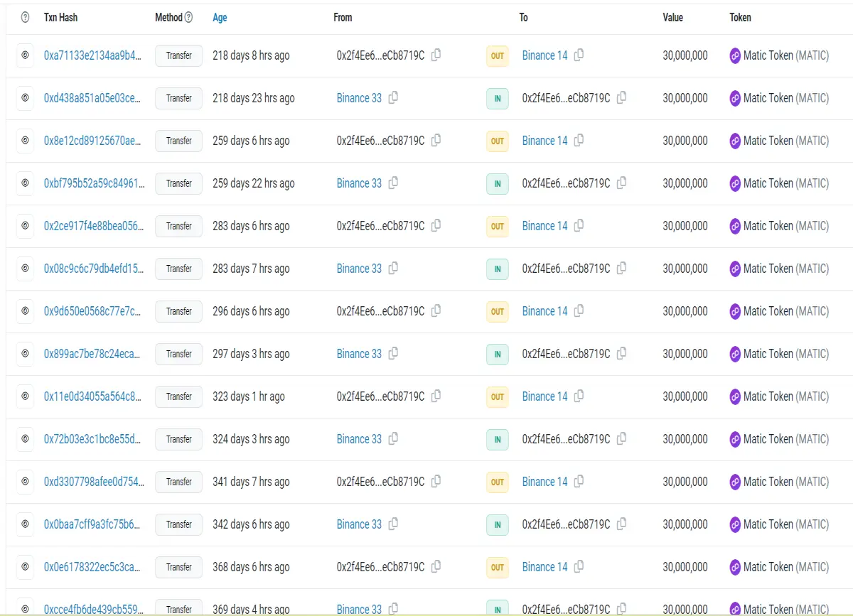The image size is (853, 616).
Task: Copy From address in 341 days 7 hrs row
Action: 436,481
